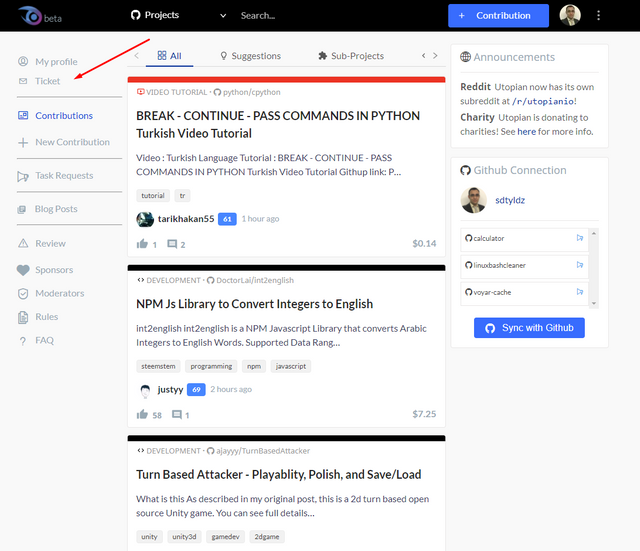Open comments on Python tutorial post
The width and height of the screenshot is (640, 551).
point(172,244)
